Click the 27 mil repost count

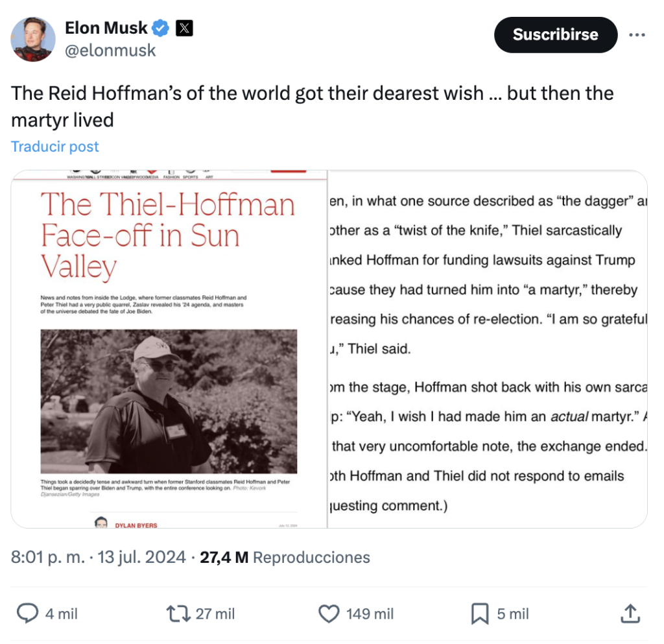click(x=215, y=614)
